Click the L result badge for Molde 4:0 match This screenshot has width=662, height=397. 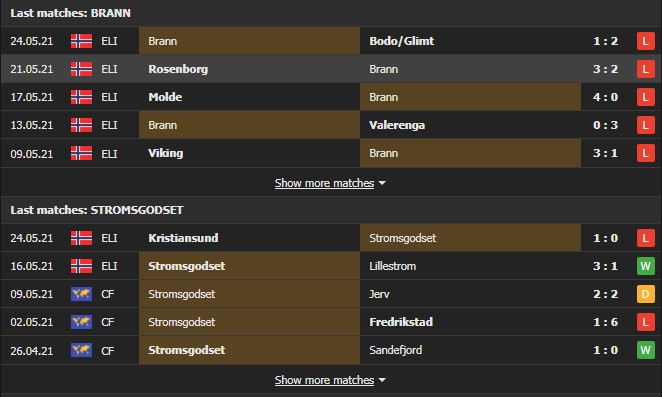pos(646,97)
